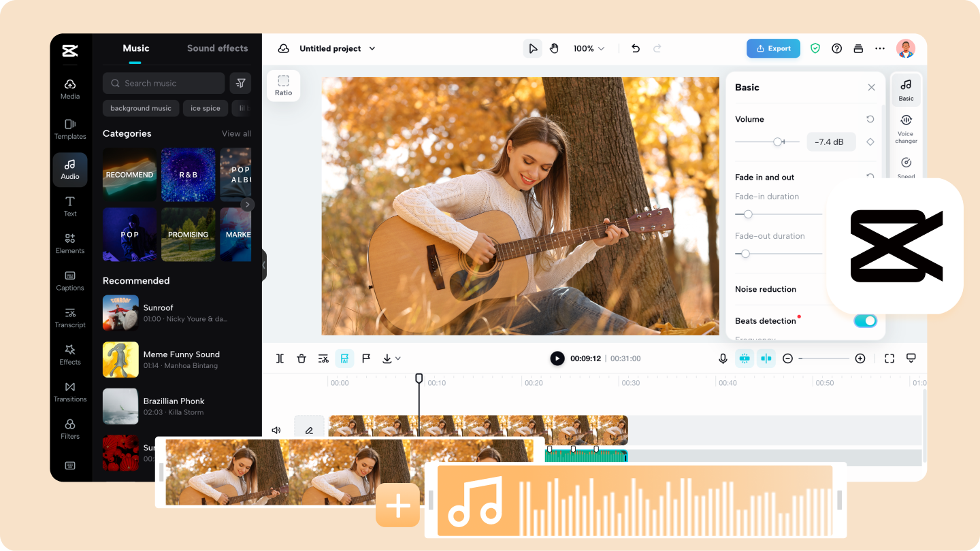Click the Export button
The height and width of the screenshot is (551, 980).
[x=773, y=48]
